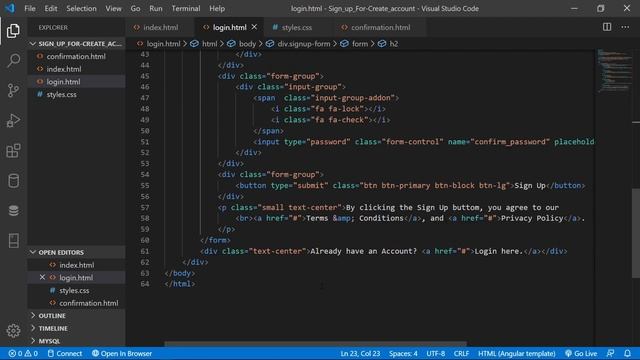Image resolution: width=640 pixels, height=360 pixels.
Task: Open index.html in Open Editors list
Action: [x=76, y=265]
